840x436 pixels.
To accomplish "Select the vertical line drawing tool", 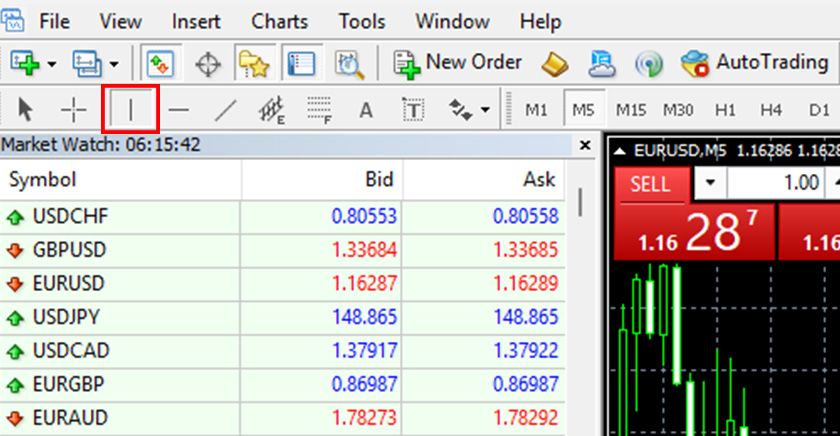I will point(130,110).
